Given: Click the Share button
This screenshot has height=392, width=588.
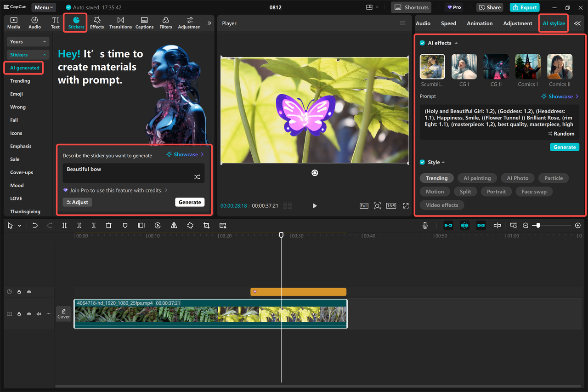Looking at the screenshot, I should click(x=490, y=7).
